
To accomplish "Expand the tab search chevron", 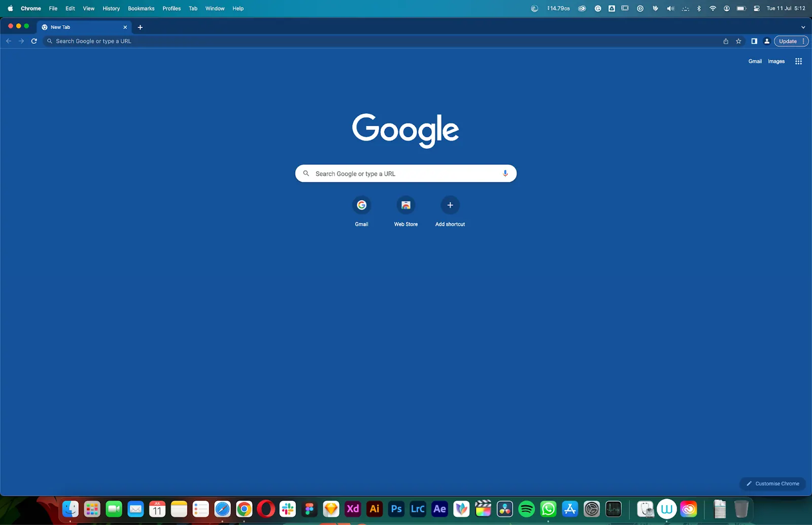I will (x=803, y=27).
